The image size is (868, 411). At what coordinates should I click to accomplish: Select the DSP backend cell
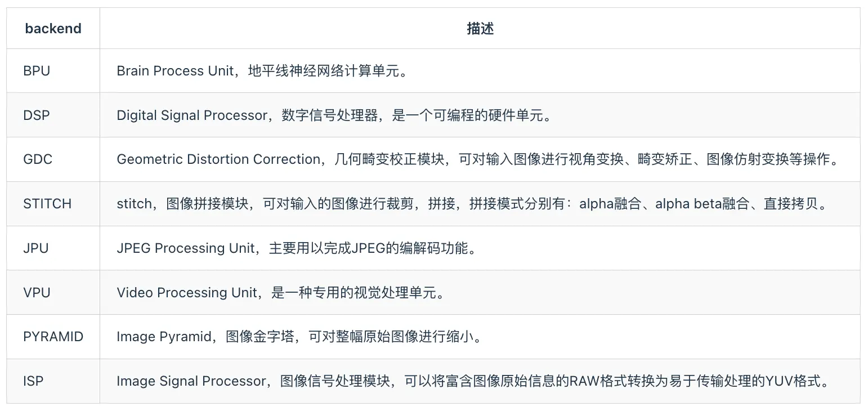point(37,115)
